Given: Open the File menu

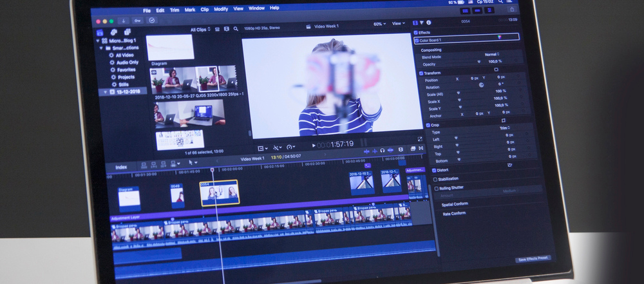Looking at the screenshot, I should pyautogui.click(x=147, y=11).
